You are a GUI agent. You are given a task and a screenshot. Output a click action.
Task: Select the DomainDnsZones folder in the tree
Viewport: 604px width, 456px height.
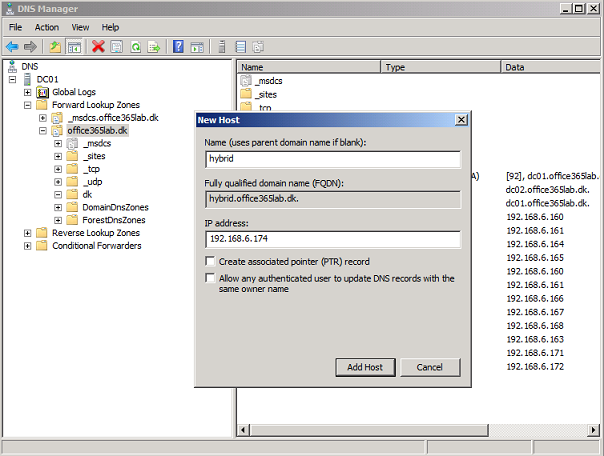[115, 207]
